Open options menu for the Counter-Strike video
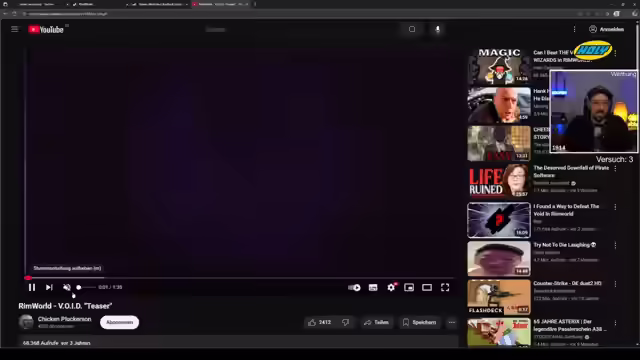 (x=615, y=284)
